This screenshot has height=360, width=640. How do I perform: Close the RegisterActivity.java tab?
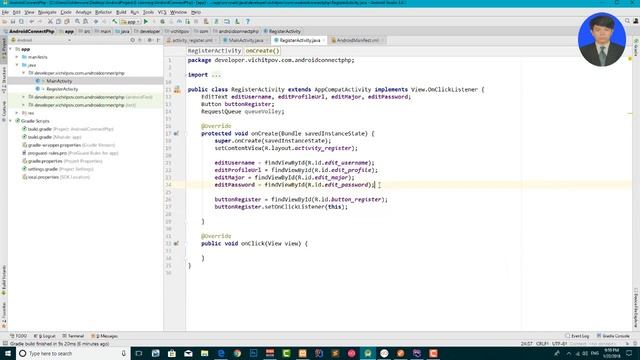click(324, 40)
